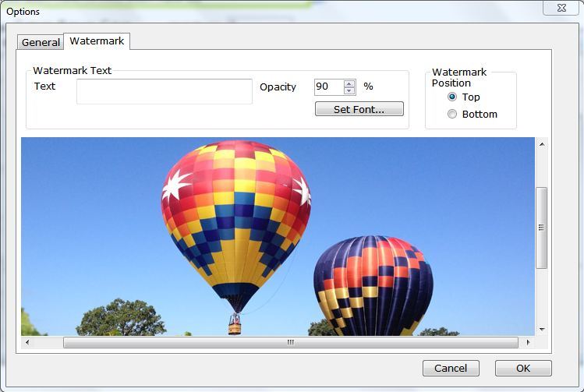The width and height of the screenshot is (584, 392).
Task: Click the balloon preview image
Action: click(278, 236)
